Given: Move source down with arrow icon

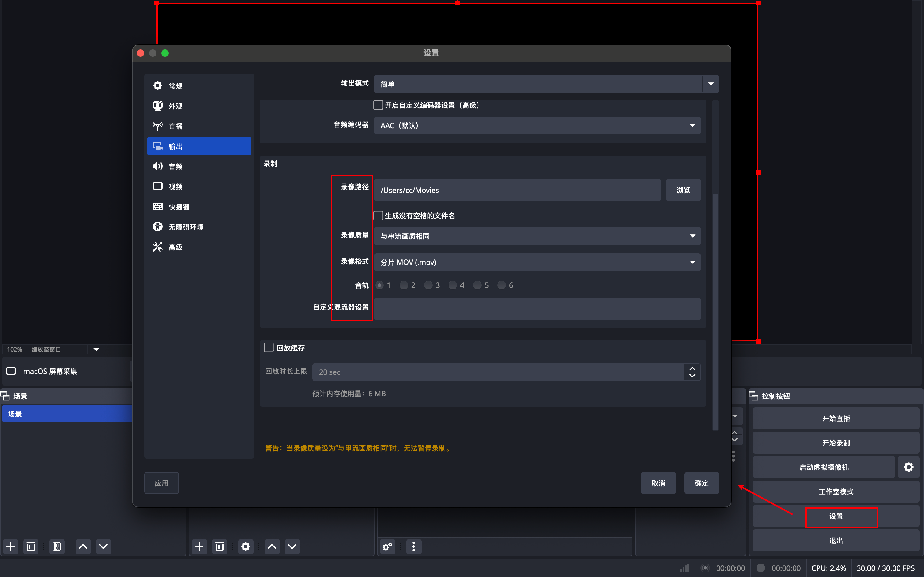Looking at the screenshot, I should coord(292,546).
